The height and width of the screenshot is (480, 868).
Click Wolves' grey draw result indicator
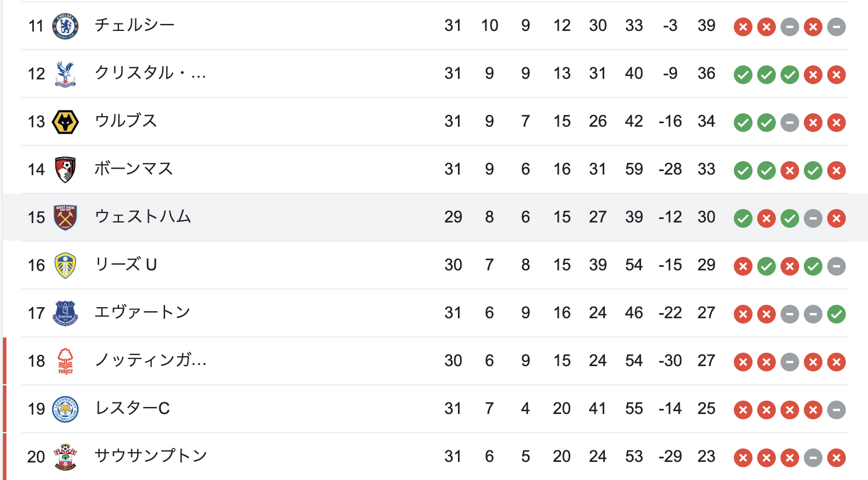pos(789,123)
